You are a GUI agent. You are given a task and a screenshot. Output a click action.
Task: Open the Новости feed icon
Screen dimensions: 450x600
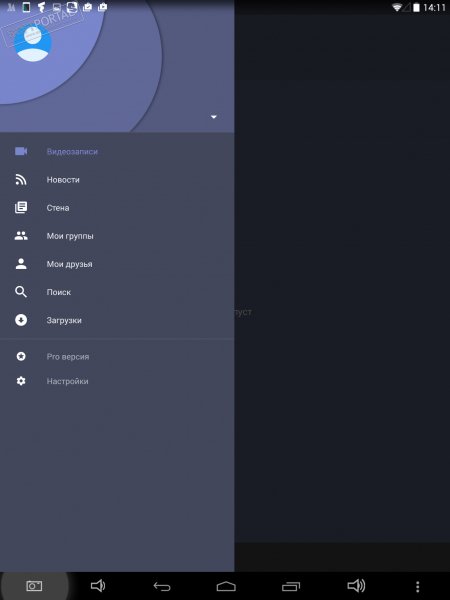point(21,179)
